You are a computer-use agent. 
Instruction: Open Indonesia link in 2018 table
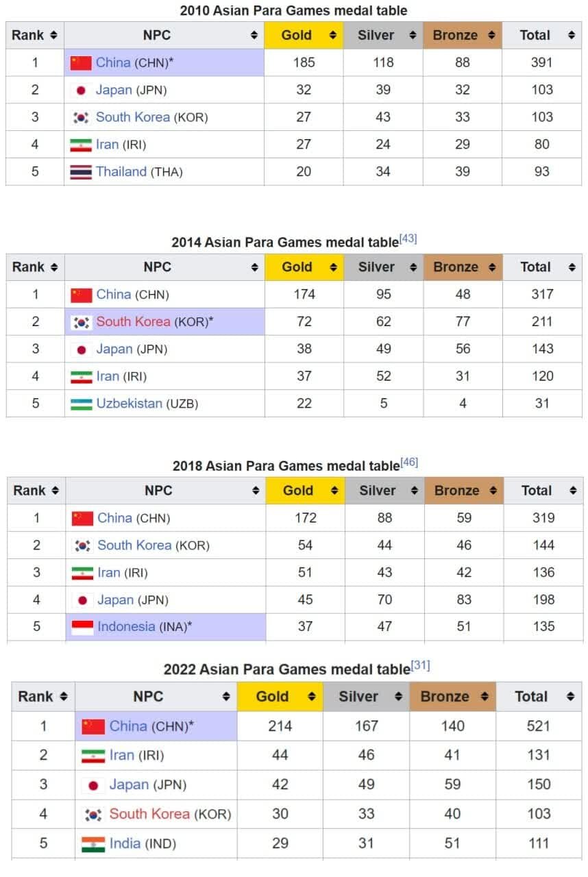[126, 627]
